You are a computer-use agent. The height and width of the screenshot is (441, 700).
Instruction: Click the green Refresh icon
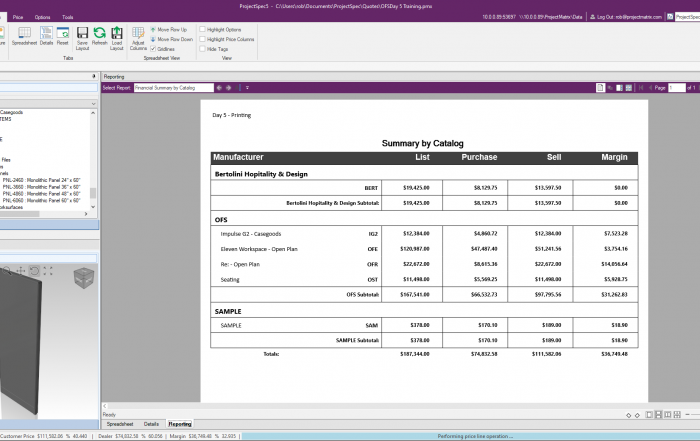coord(99,36)
